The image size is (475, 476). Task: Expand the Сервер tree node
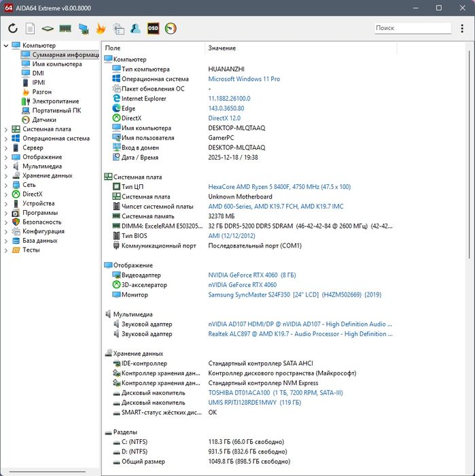tap(5, 148)
